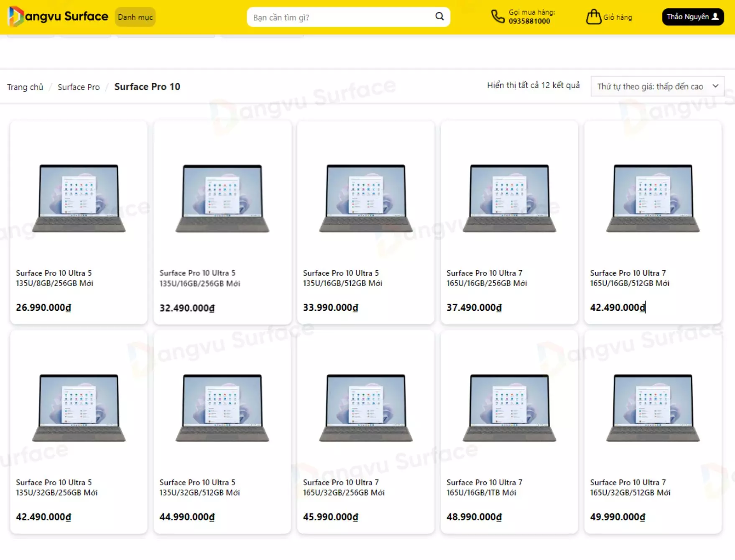
Task: Open Surface Pro 10 Ultra 7 165U/16GB/256GB title
Action: 487,278
